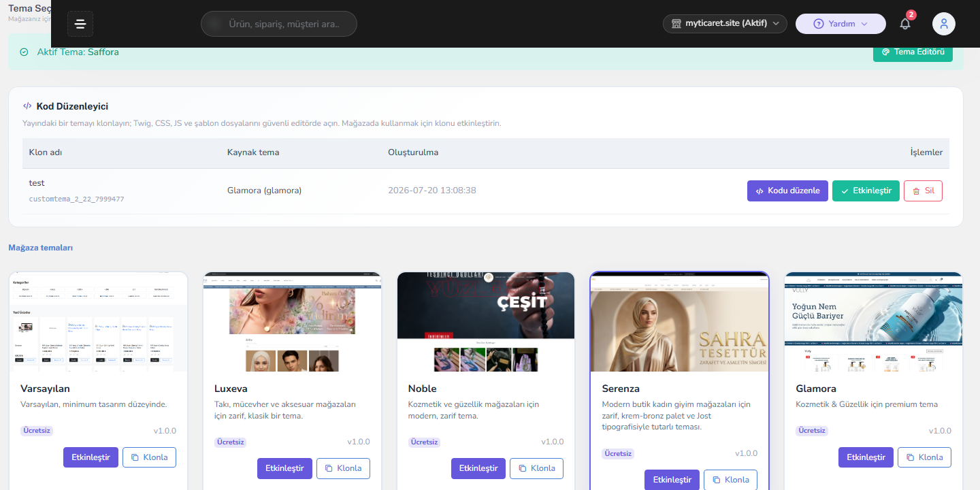Click the Kaynak tema column header
This screenshot has height=490, width=980.
[x=253, y=152]
